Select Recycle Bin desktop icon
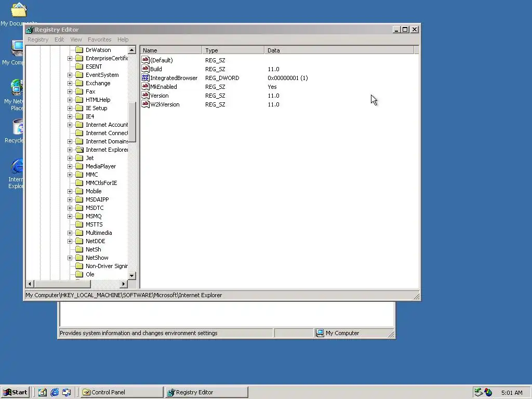 18,127
